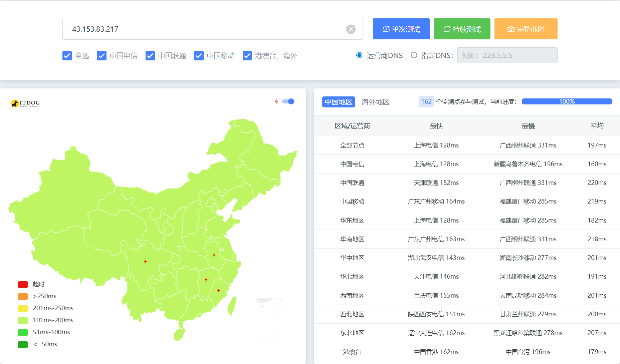Select the 运营商DNS radio button

pos(359,55)
